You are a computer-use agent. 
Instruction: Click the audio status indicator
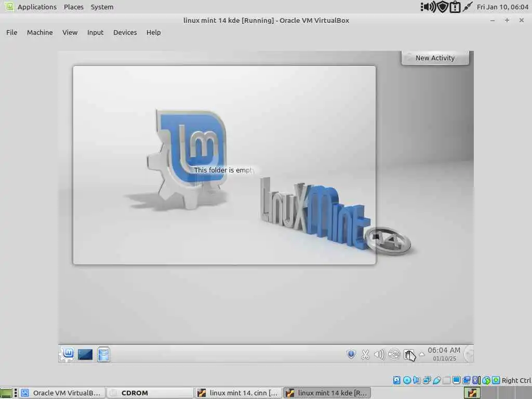pos(416,380)
